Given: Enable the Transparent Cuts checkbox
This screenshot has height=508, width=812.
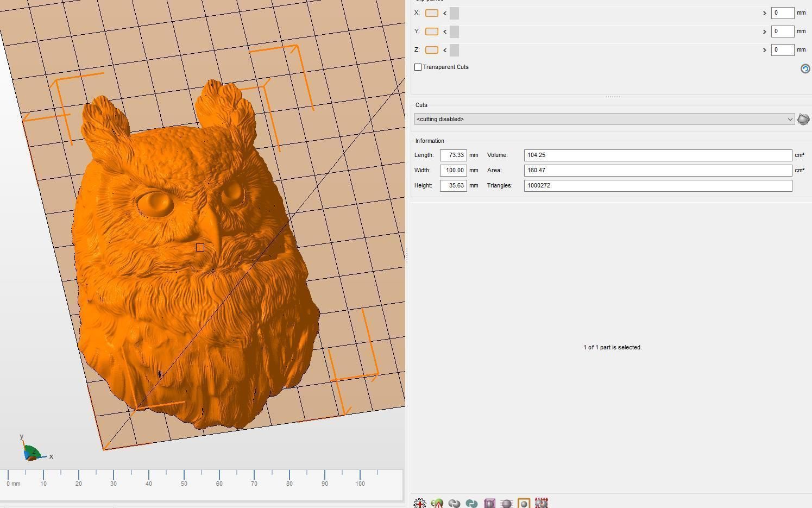Looking at the screenshot, I should click(x=418, y=67).
